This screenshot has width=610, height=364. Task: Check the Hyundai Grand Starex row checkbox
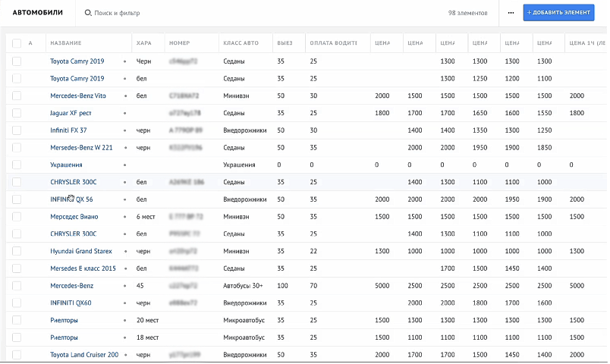click(17, 251)
